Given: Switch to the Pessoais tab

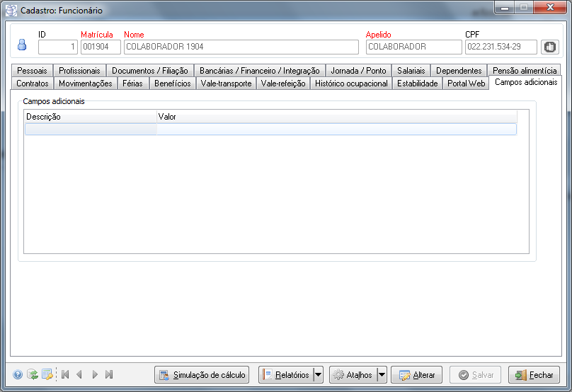Looking at the screenshot, I should coord(33,71).
